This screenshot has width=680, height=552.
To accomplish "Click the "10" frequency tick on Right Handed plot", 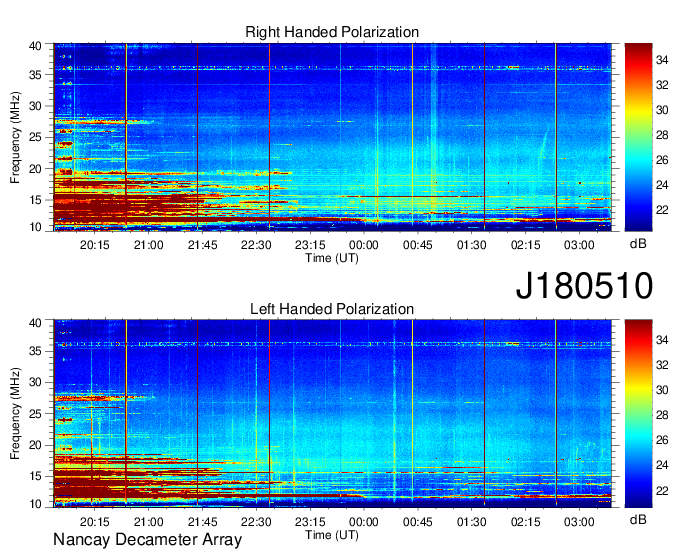I will pyautogui.click(x=35, y=227).
